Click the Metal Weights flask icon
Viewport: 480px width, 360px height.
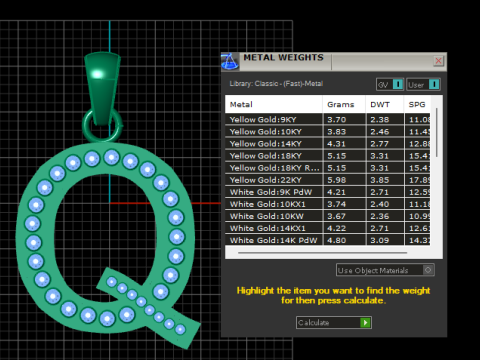click(230, 61)
